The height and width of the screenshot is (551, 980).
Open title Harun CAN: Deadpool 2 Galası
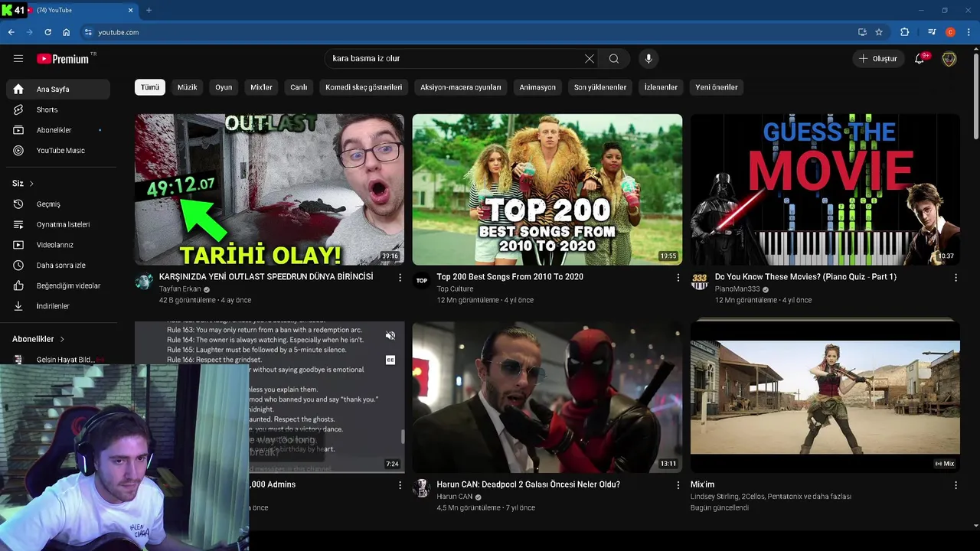[x=528, y=484]
